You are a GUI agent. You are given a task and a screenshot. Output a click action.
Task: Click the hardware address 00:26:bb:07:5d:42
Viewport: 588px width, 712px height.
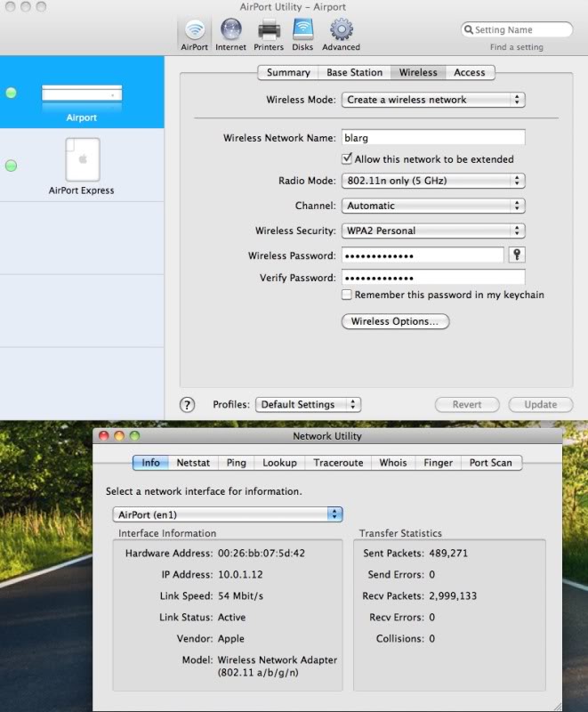tap(262, 553)
